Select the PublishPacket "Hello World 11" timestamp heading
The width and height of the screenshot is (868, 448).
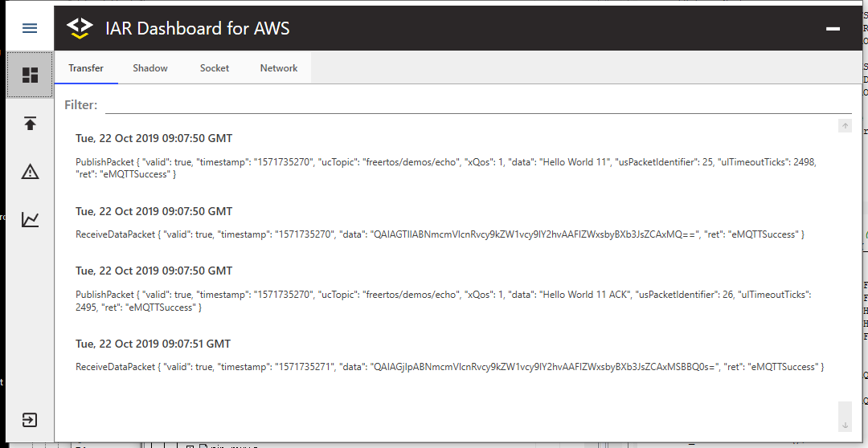(x=154, y=138)
